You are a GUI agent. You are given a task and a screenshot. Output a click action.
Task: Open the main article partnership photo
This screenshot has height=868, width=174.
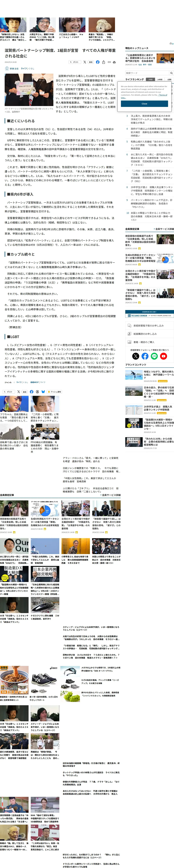pos(29,90)
